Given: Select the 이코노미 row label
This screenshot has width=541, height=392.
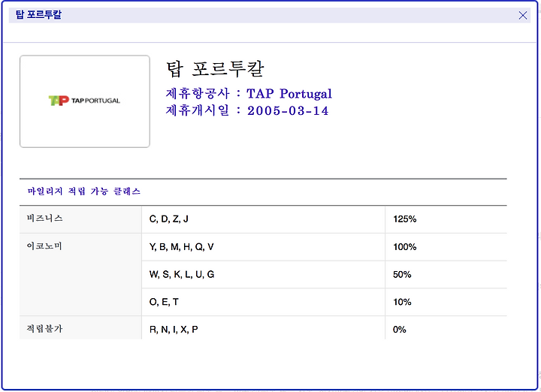Looking at the screenshot, I should pos(44,246).
